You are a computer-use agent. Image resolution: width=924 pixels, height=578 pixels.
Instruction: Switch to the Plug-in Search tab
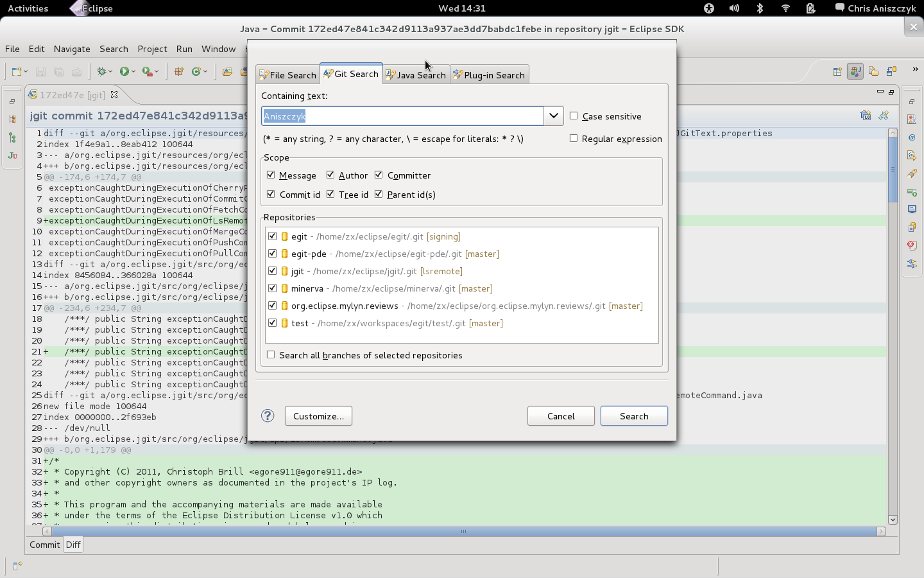490,74
